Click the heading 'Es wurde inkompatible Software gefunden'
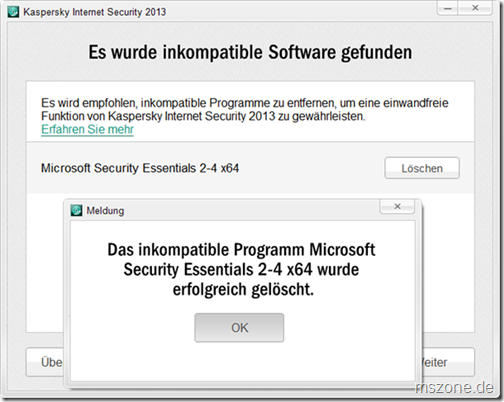 pyautogui.click(x=250, y=53)
